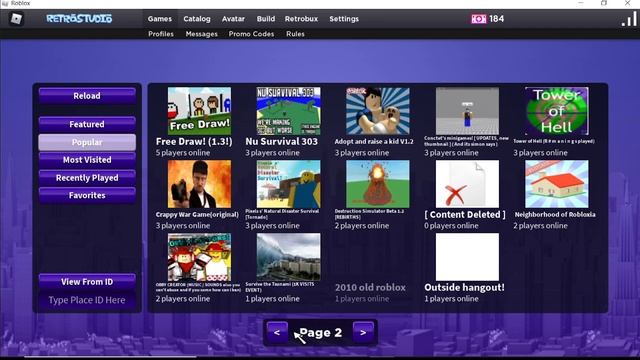
Task: Open the Avatar menu
Action: click(x=233, y=19)
